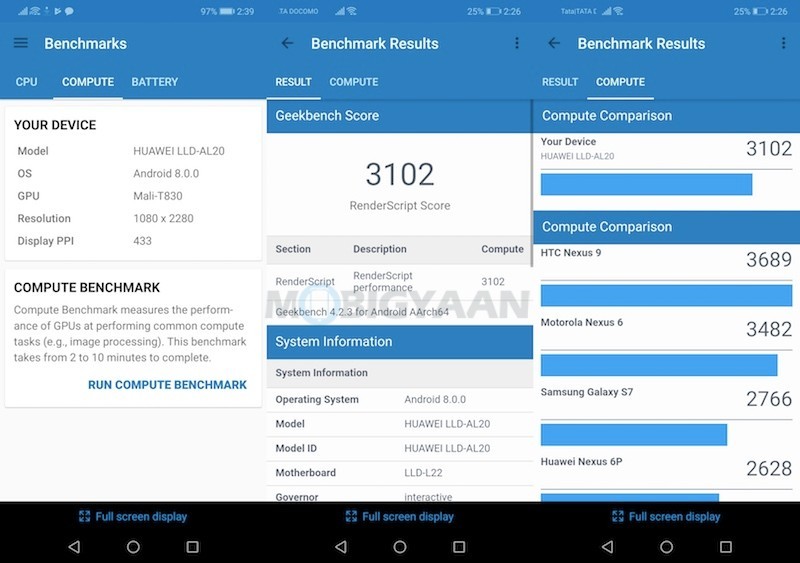Switch to BATTERY tab
This screenshot has height=563, width=800.
click(x=155, y=82)
